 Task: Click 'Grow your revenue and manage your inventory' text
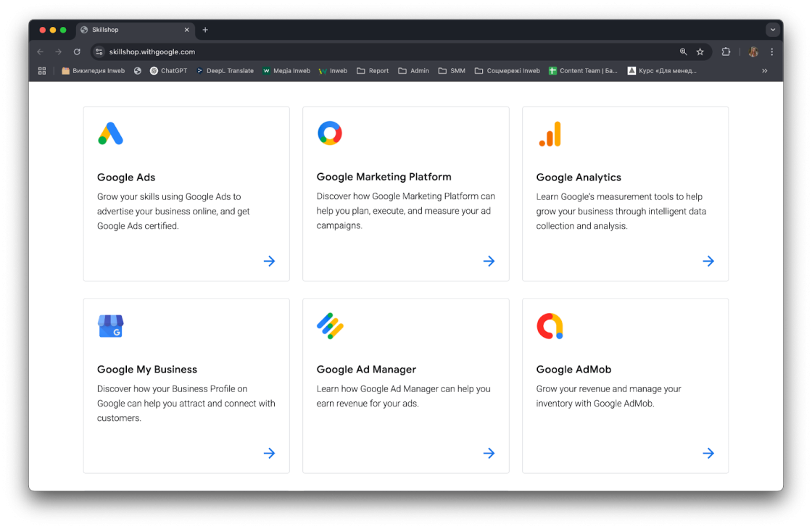click(x=608, y=396)
